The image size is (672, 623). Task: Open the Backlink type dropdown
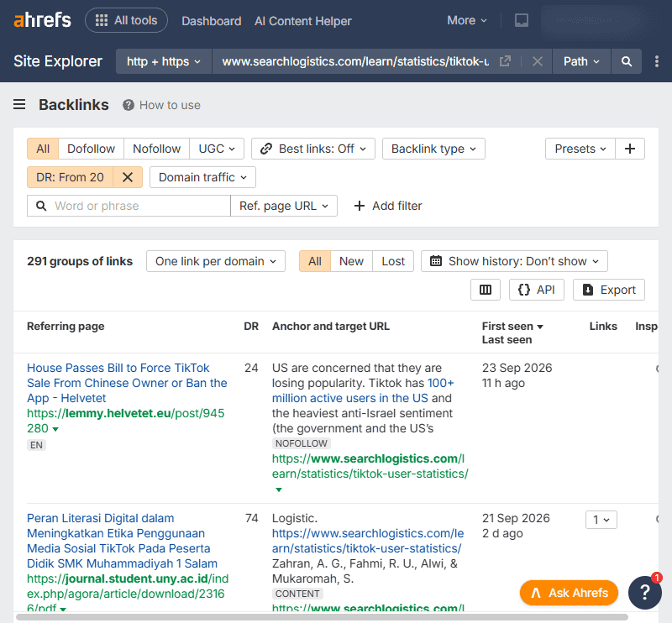pos(433,149)
